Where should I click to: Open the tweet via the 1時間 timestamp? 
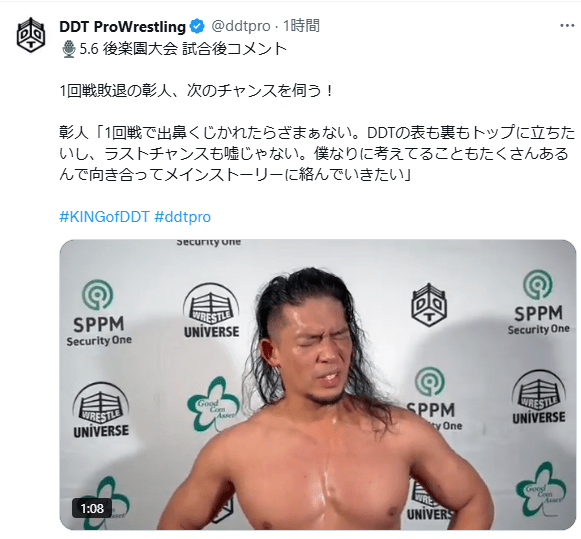301,26
